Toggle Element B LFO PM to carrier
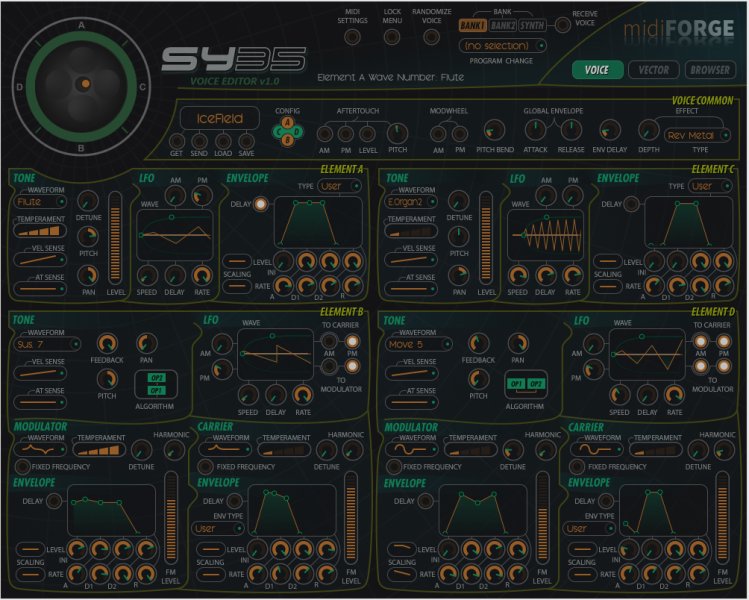The width and height of the screenshot is (749, 600). (x=352, y=342)
